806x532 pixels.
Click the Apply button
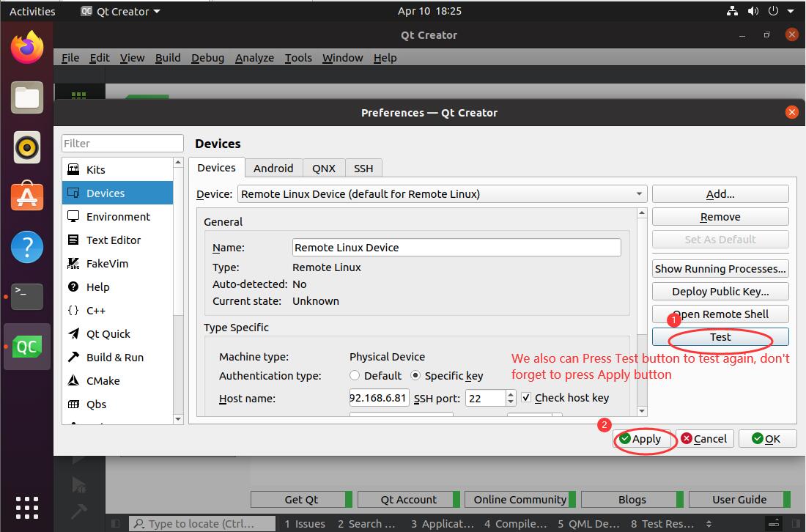coord(641,438)
